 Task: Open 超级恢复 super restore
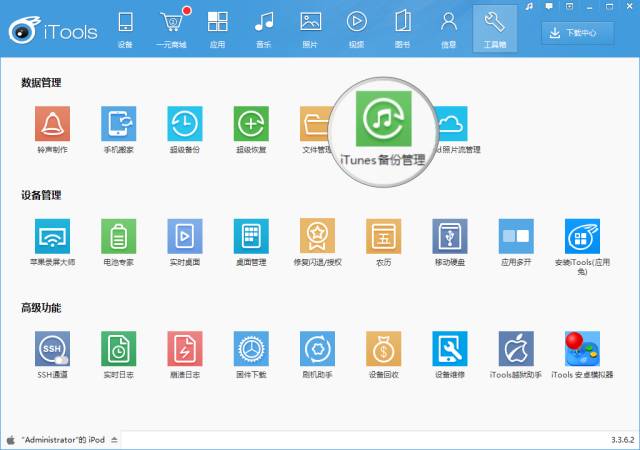[251, 123]
